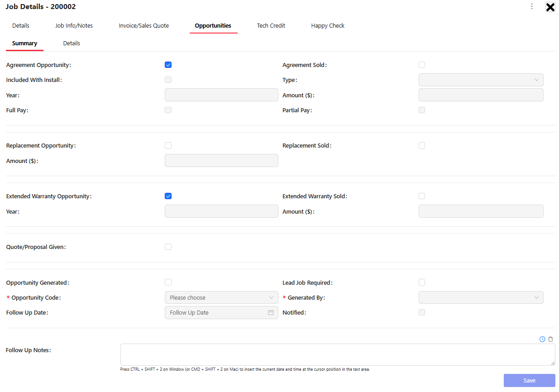This screenshot has height=392, width=559.
Task: Check Opportunity Generated checkbox
Action: (168, 282)
